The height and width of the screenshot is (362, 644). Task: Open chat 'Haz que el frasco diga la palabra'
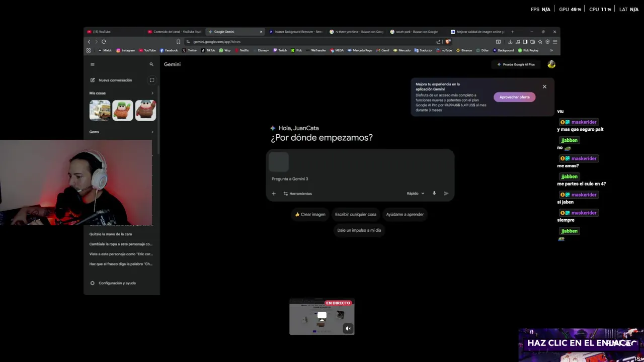pyautogui.click(x=120, y=264)
